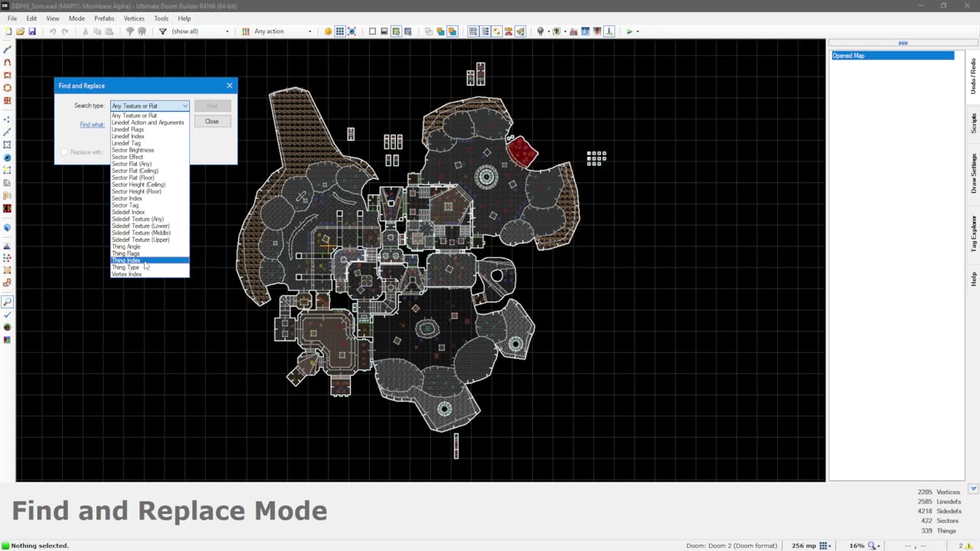This screenshot has height=551, width=980.
Task: Select Sectors Mode in the left toolbar
Action: [x=8, y=145]
